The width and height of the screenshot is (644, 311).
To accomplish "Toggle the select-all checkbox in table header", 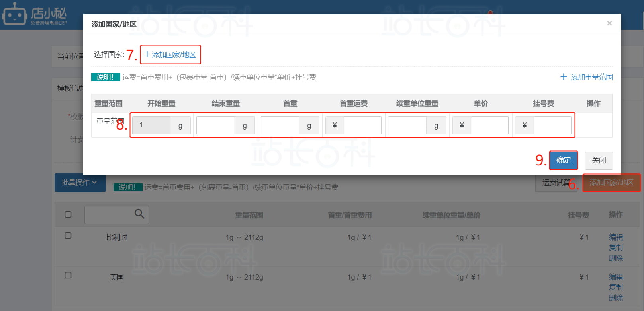I will [x=68, y=214].
